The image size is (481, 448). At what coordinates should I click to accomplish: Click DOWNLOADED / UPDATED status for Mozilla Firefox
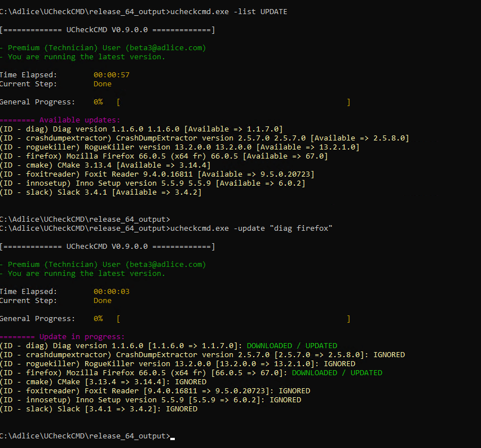pos(337,373)
